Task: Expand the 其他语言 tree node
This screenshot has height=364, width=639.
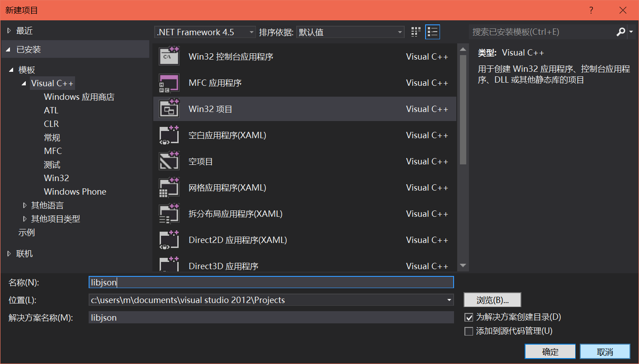Action: coord(25,205)
